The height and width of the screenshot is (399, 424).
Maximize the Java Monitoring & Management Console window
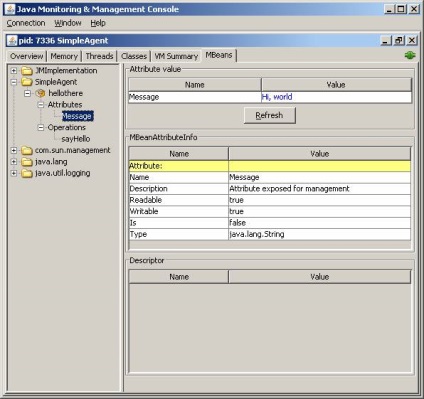click(x=401, y=9)
